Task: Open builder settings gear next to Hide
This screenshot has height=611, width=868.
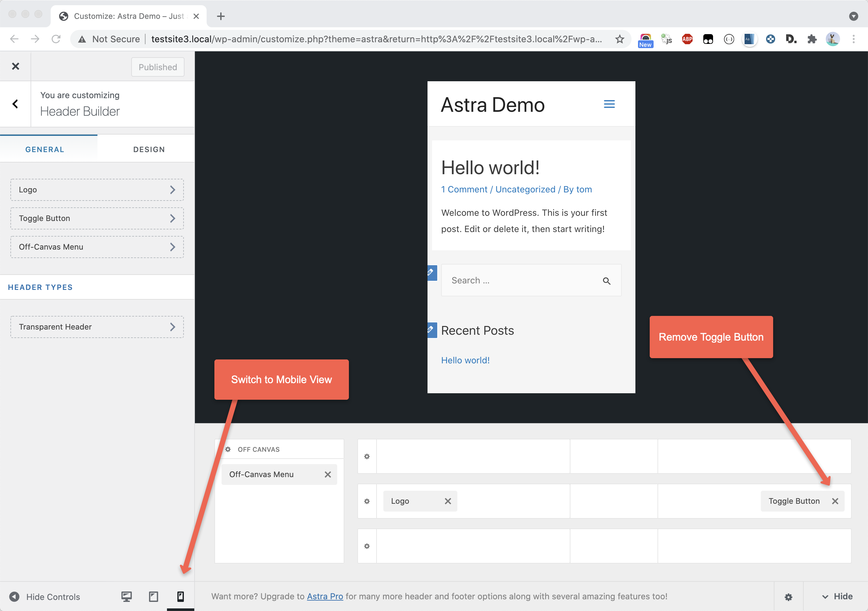Action: (788, 597)
